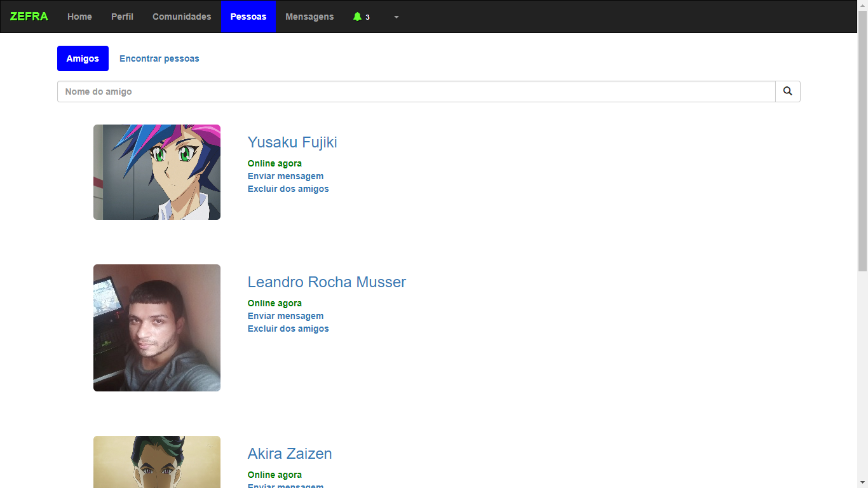This screenshot has width=868, height=488.
Task: Click Excluir dos amigos for Leandro Rocha Musser
Action: click(288, 329)
